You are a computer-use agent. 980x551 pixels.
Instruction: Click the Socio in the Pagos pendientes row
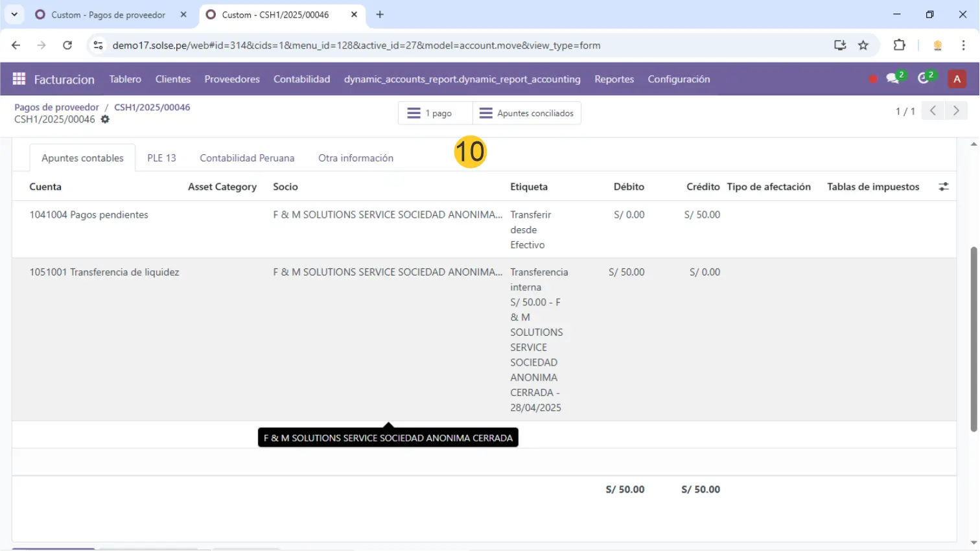(x=388, y=215)
